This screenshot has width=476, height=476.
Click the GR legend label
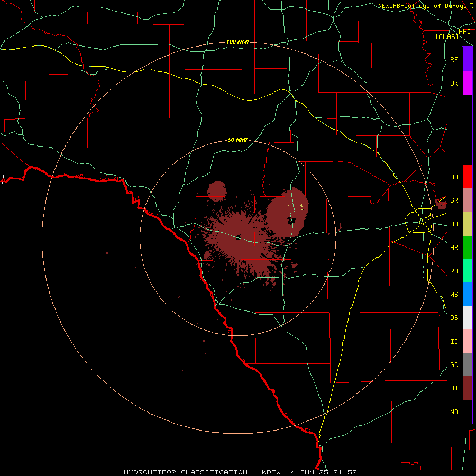click(454, 200)
